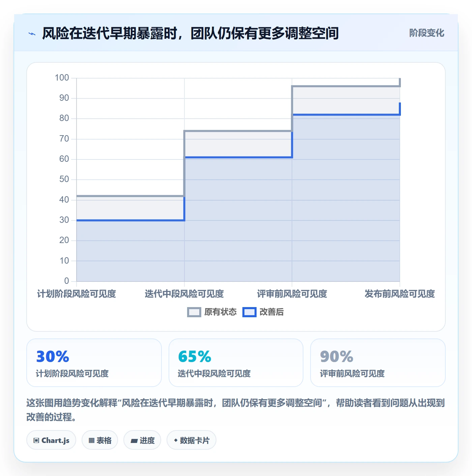Select the 数据卡片 tag
This screenshot has width=472, height=476.
[191, 440]
